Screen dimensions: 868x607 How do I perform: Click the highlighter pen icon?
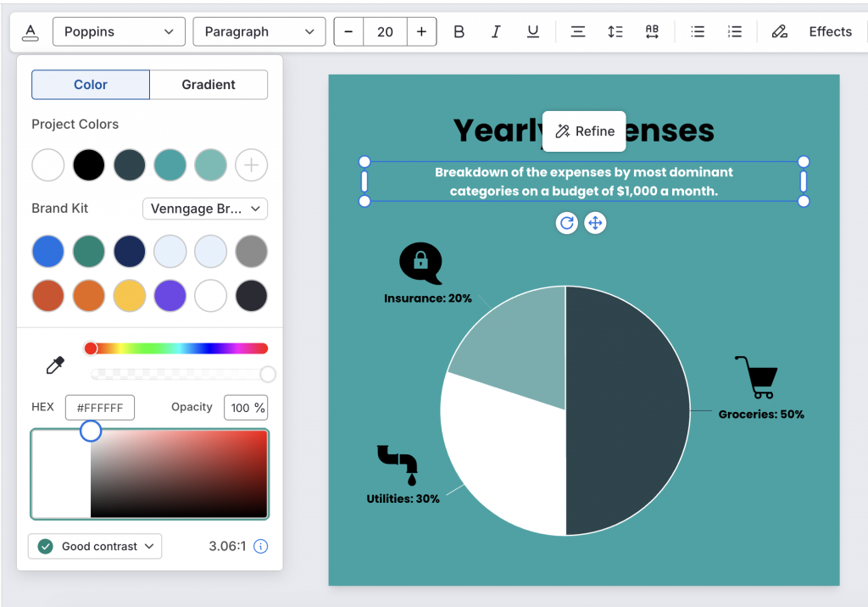point(780,31)
